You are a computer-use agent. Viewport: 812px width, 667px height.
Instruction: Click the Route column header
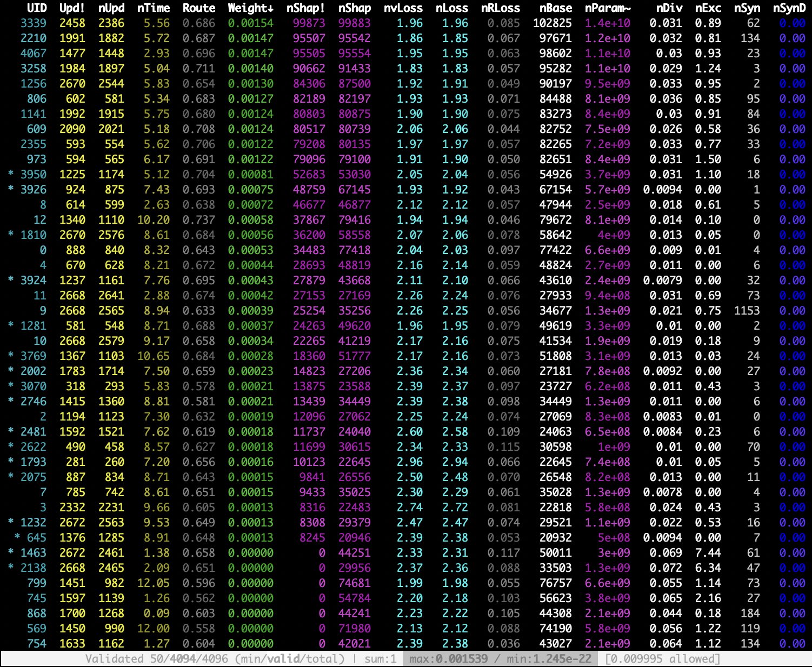(198, 8)
